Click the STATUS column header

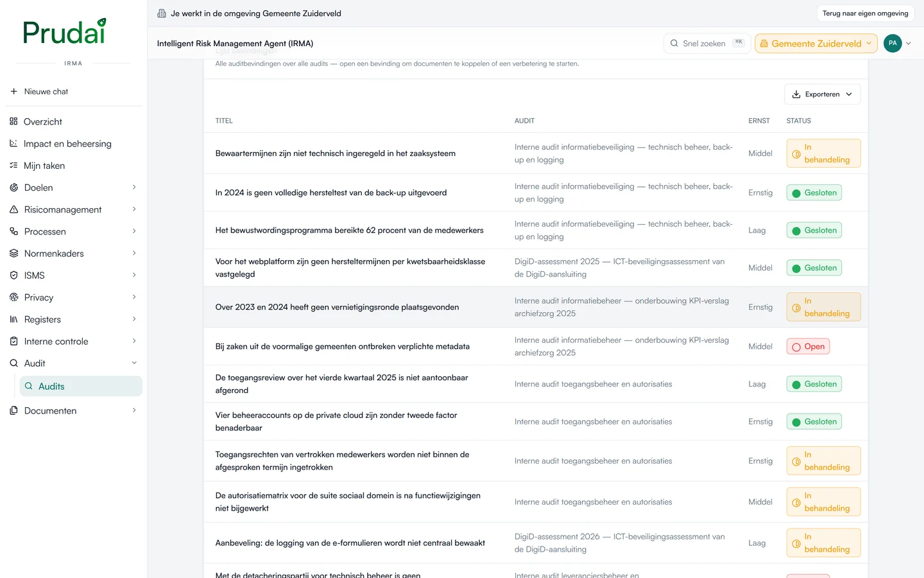pos(799,121)
